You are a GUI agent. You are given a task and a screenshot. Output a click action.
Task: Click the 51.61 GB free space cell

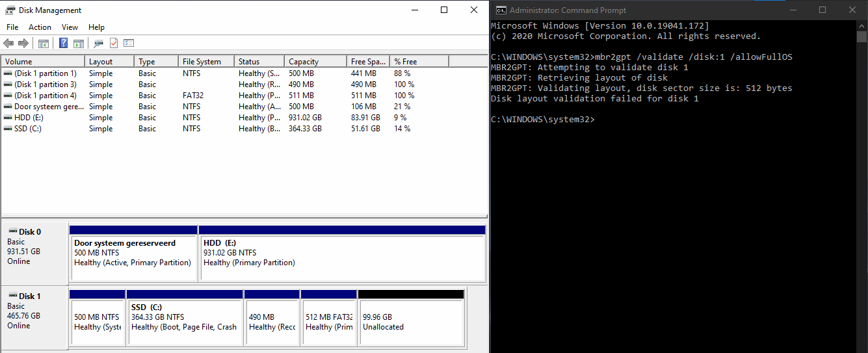point(365,129)
